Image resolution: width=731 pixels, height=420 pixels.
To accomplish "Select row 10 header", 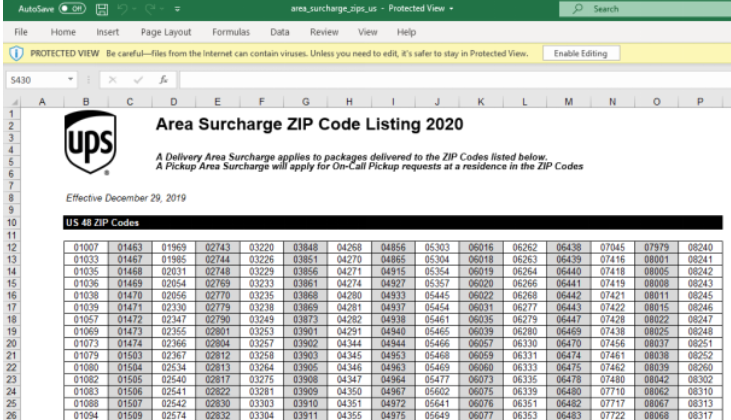I will 12,223.
